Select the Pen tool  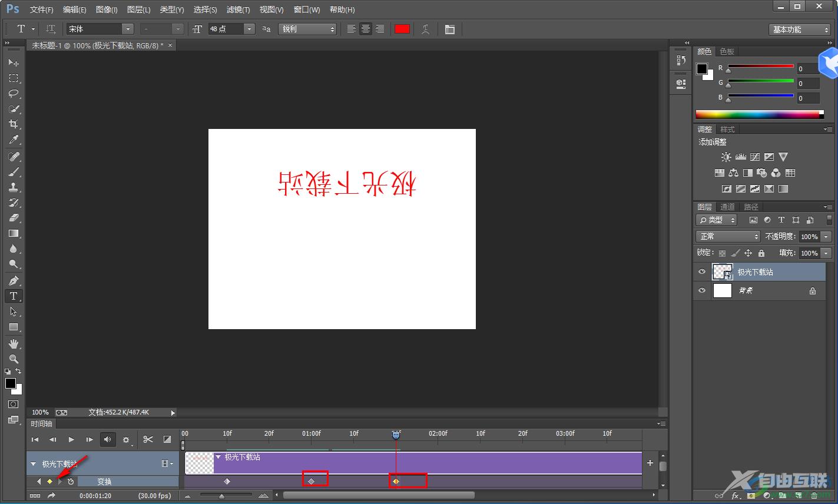point(14,280)
